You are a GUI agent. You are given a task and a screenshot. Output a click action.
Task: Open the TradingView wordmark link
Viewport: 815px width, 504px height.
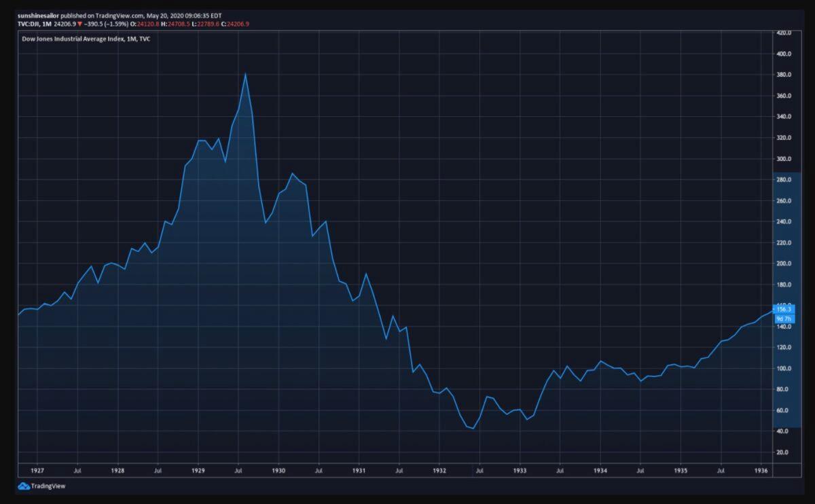[49, 486]
